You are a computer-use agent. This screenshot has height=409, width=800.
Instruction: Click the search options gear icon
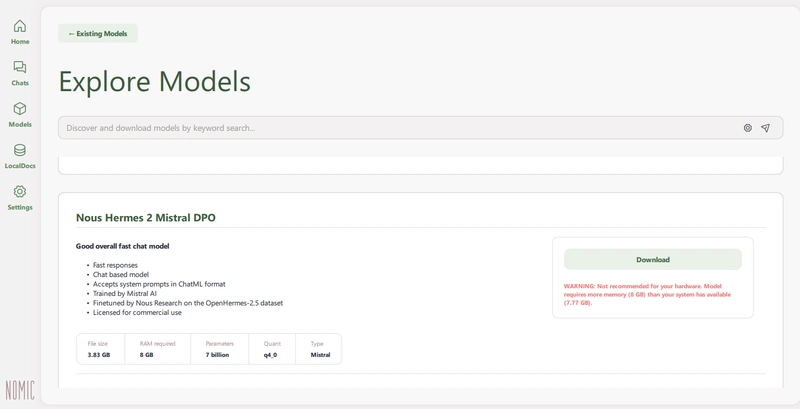pyautogui.click(x=747, y=128)
